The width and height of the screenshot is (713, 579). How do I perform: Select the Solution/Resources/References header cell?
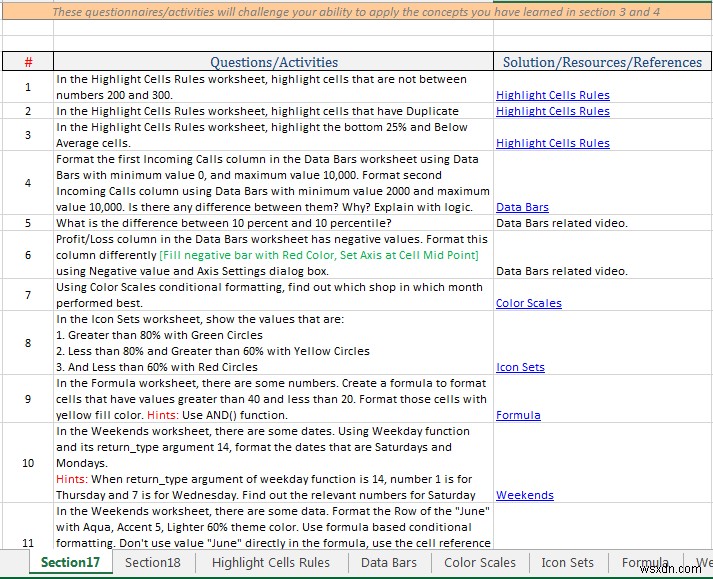602,62
